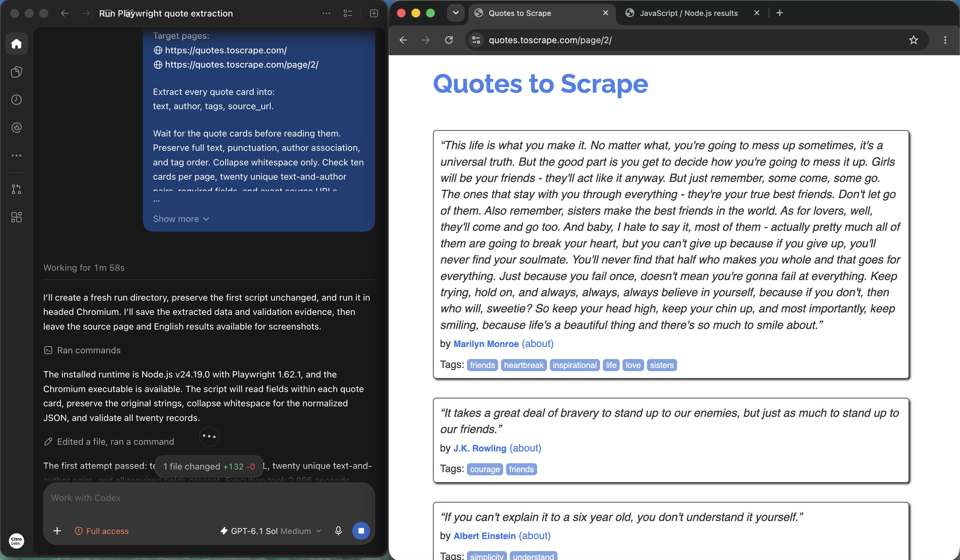Expand Edited a file, ran a command
The height and width of the screenshot is (560, 960).
pos(109,442)
